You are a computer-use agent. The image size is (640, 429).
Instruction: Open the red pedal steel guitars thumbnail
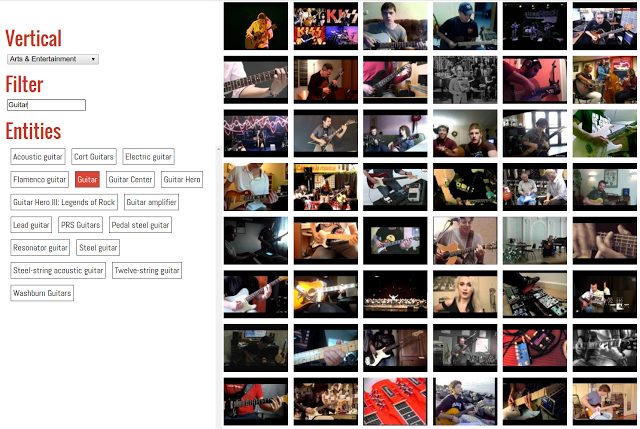(x=395, y=402)
